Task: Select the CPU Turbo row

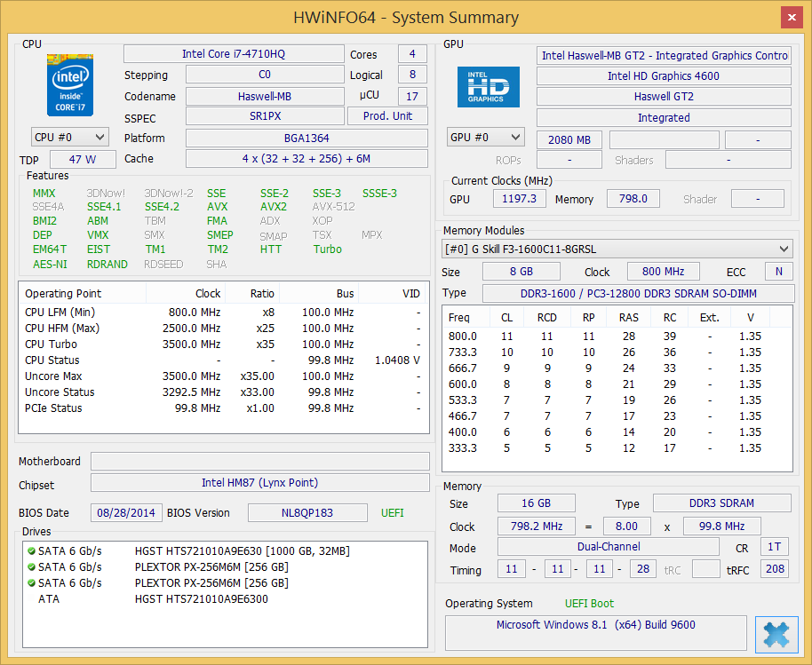Action: pyautogui.click(x=224, y=344)
